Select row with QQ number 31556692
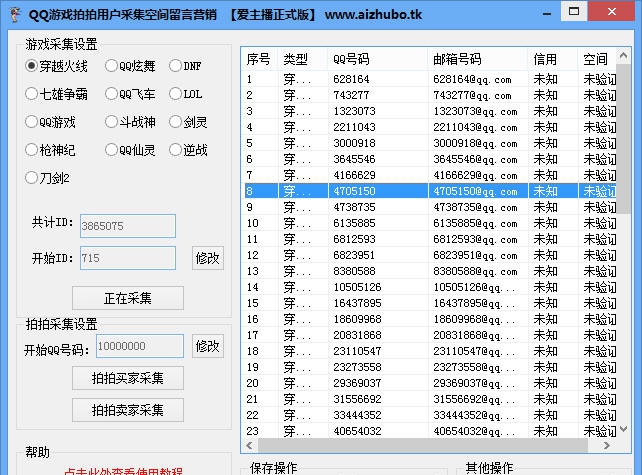This screenshot has height=475, width=642. (x=429, y=399)
